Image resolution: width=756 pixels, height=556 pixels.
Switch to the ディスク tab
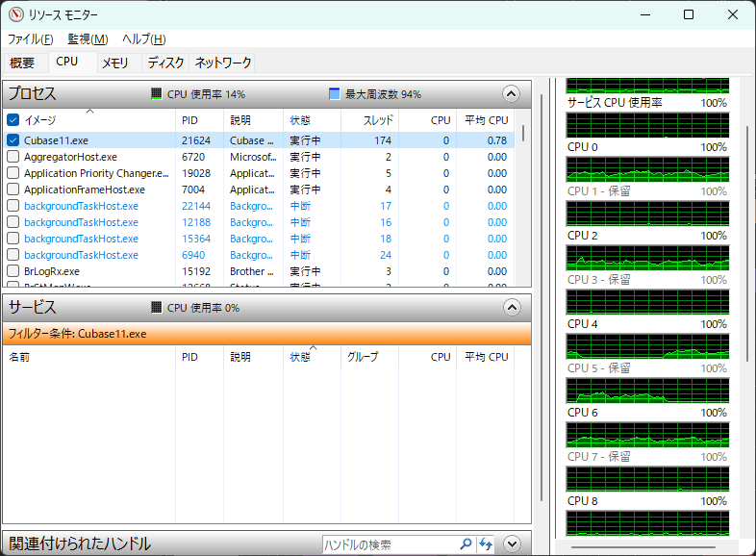pyautogui.click(x=165, y=63)
